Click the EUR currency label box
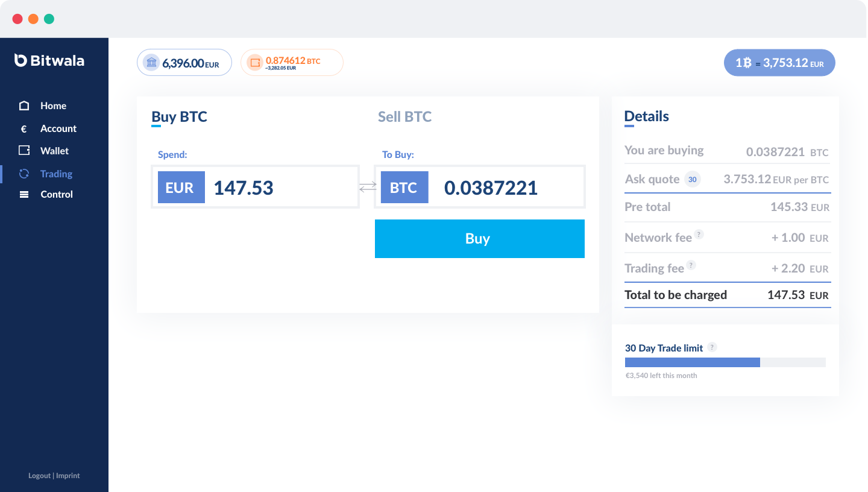868x492 pixels. (x=181, y=188)
